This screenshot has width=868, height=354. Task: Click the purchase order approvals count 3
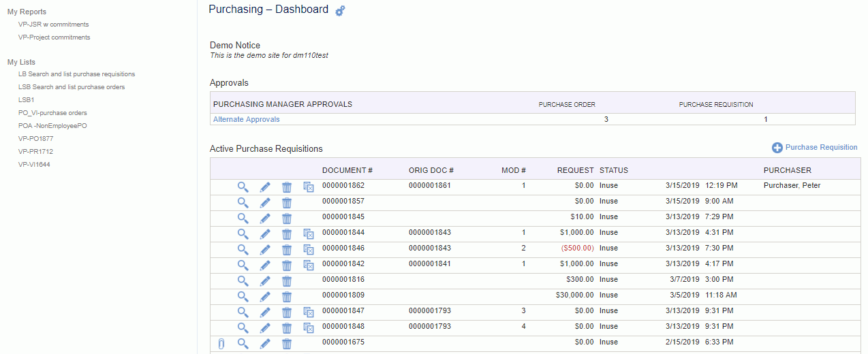(x=606, y=119)
